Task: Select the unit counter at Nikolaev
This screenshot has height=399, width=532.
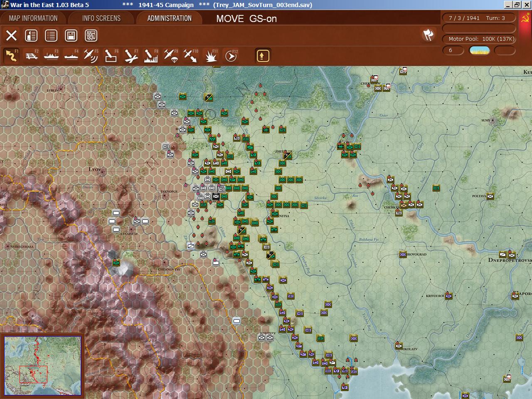Action: [399, 345]
